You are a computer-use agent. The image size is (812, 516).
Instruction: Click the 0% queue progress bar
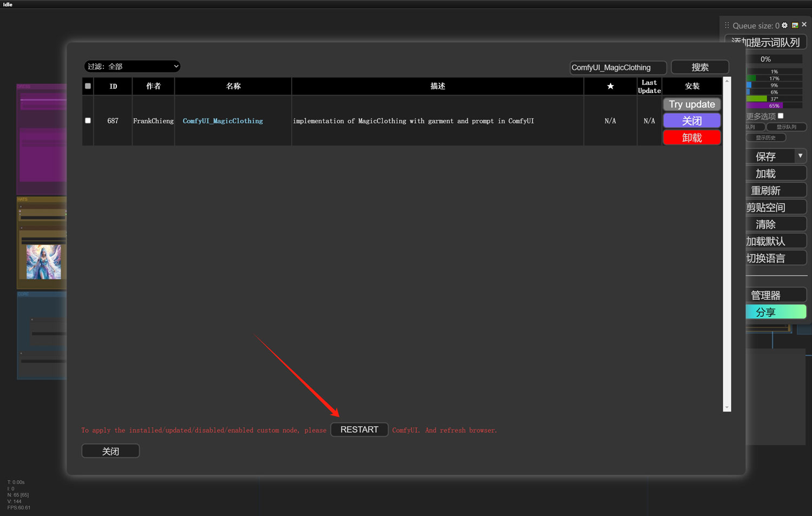(774, 59)
